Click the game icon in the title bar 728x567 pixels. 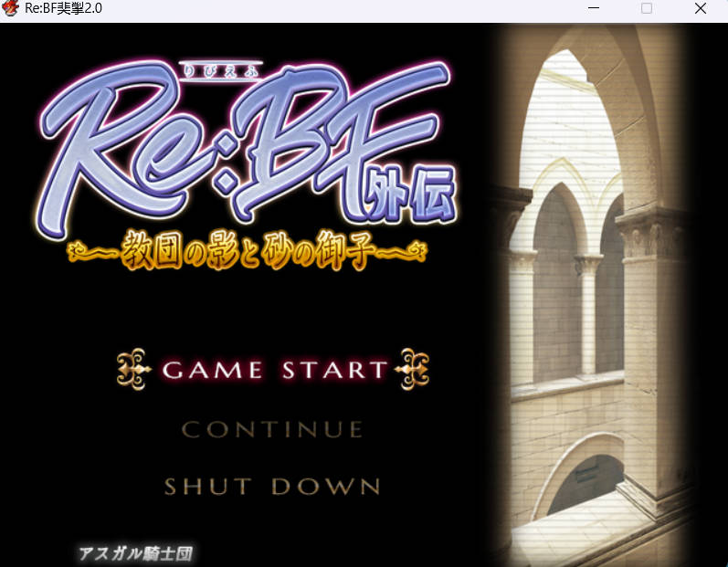(11, 9)
